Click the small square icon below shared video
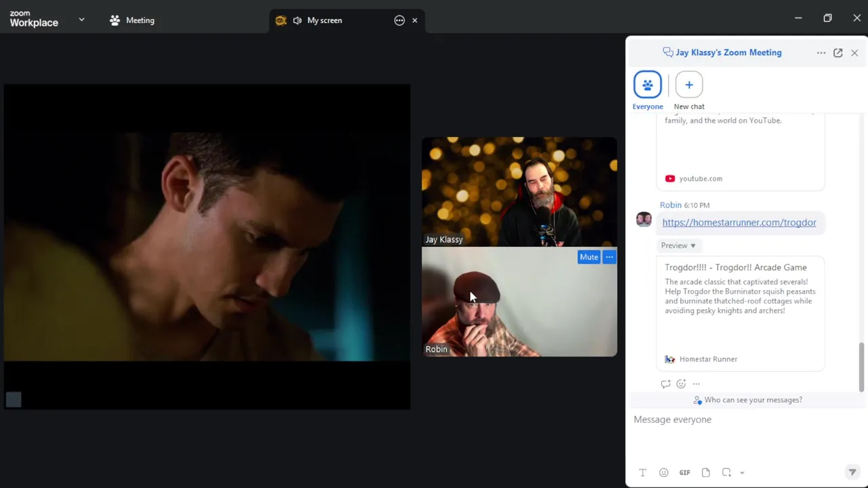The height and width of the screenshot is (488, 868). (x=14, y=400)
